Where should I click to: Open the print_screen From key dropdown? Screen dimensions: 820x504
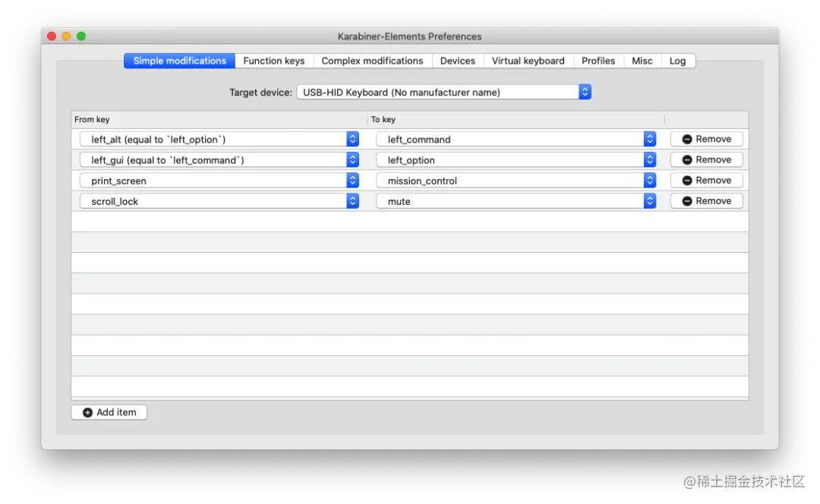(219, 181)
